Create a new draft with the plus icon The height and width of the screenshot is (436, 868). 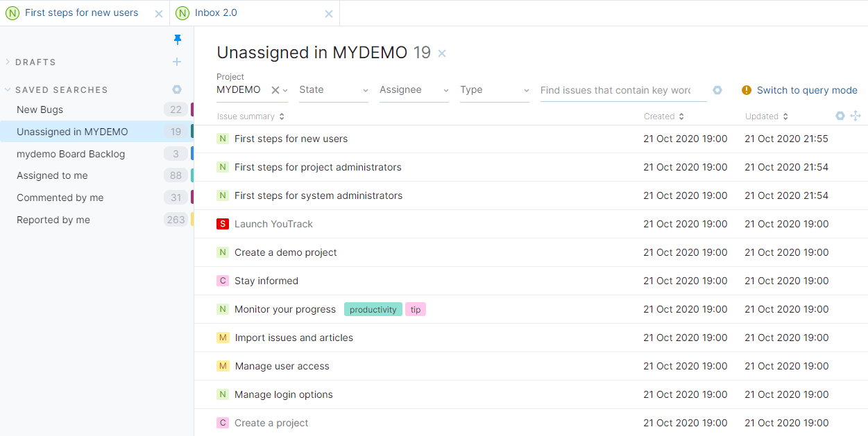[x=177, y=62]
